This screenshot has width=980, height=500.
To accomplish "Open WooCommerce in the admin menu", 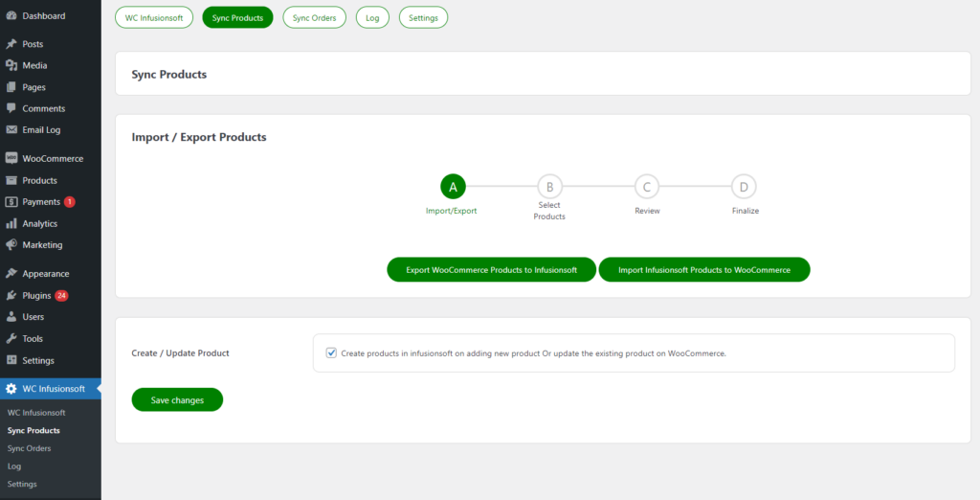I will (51, 158).
